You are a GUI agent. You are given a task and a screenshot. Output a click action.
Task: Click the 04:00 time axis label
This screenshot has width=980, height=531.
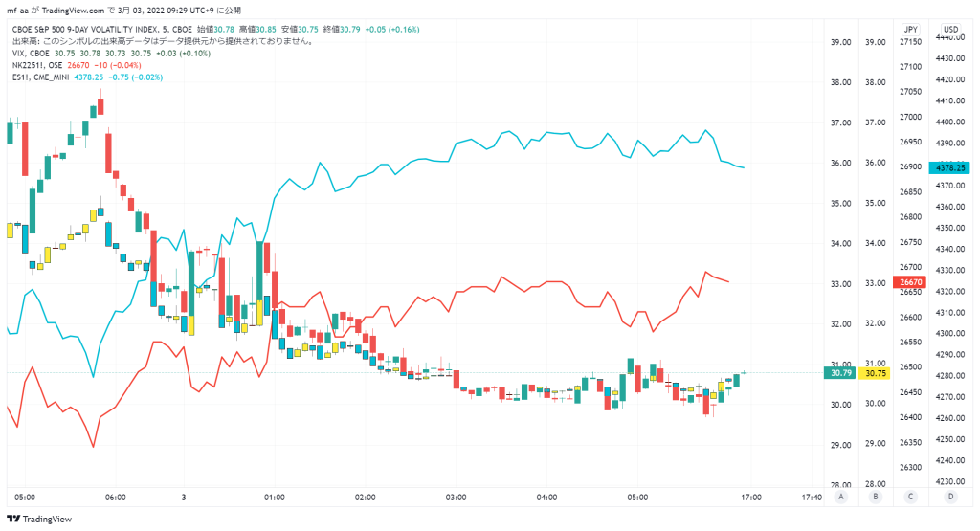pos(546,498)
